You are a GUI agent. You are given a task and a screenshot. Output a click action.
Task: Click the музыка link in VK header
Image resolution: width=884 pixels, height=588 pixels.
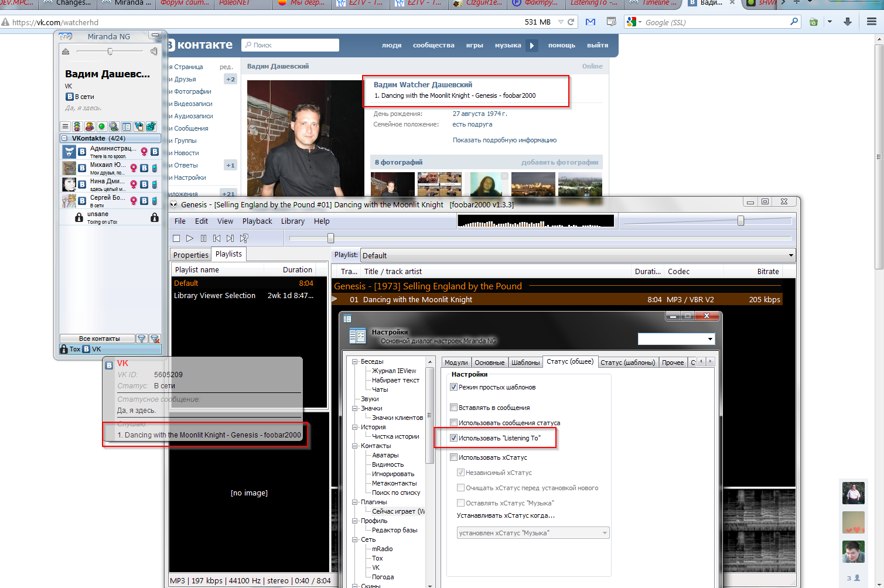tap(508, 45)
